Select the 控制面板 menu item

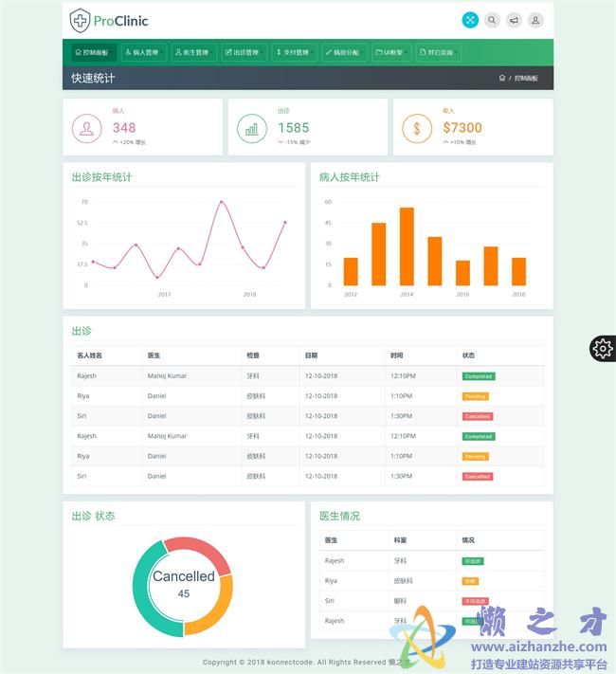pyautogui.click(x=92, y=53)
